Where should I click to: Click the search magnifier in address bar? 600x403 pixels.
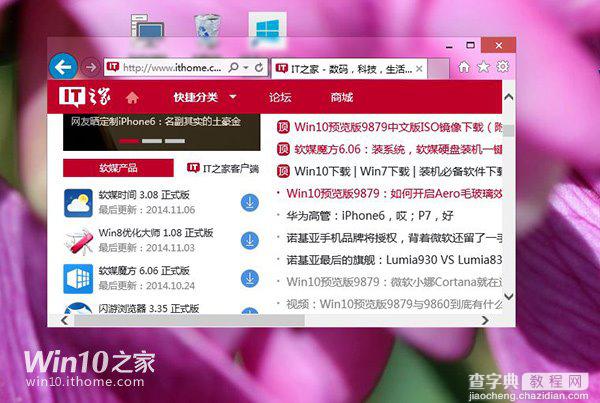(x=233, y=67)
